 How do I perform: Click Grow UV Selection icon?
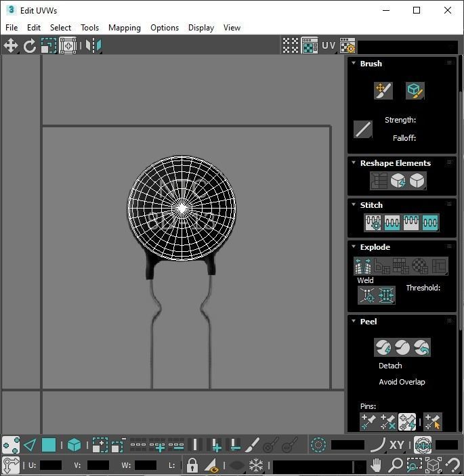click(x=100, y=445)
